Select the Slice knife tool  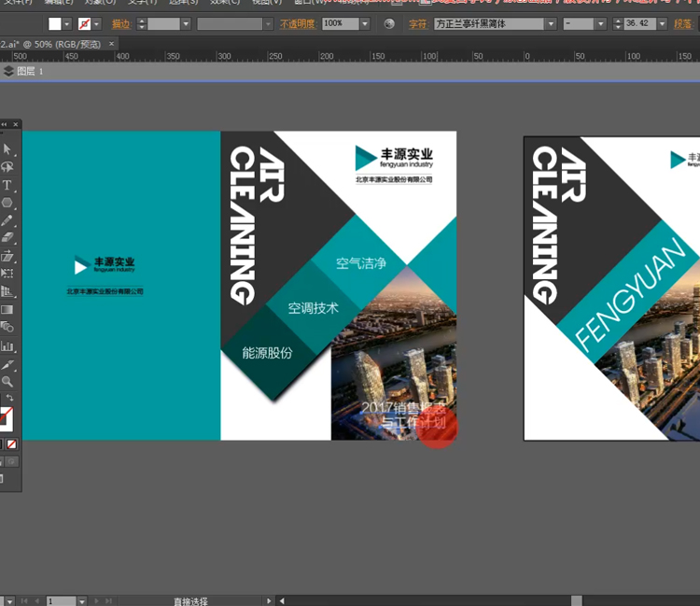(x=7, y=365)
